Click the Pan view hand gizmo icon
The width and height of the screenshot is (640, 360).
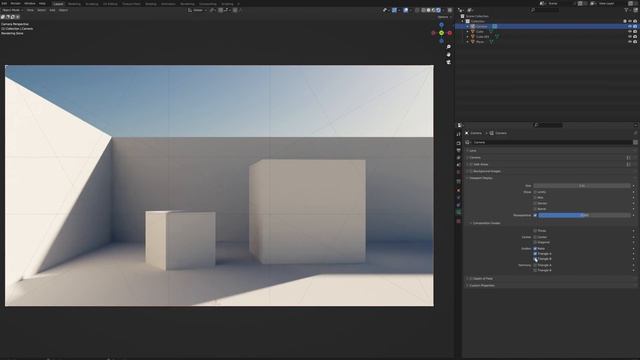coord(449,54)
